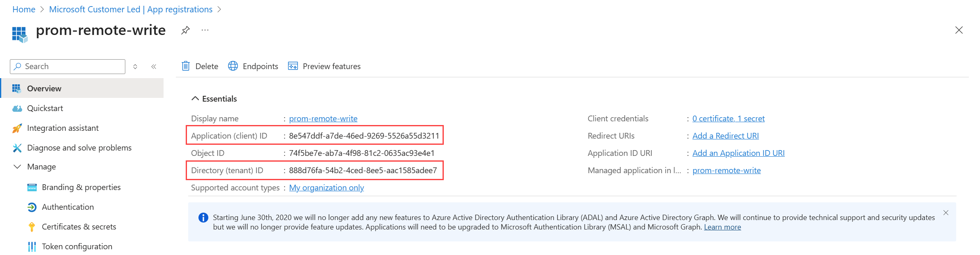Open Integration assistant
980x255 pixels.
pos(62,128)
